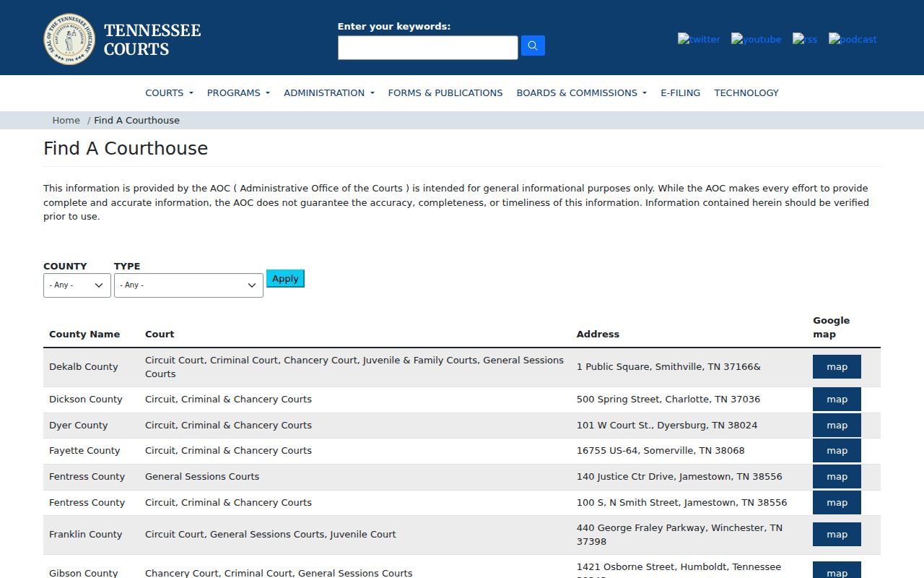Expand the Courts menu
The image size is (924, 578).
pos(169,92)
